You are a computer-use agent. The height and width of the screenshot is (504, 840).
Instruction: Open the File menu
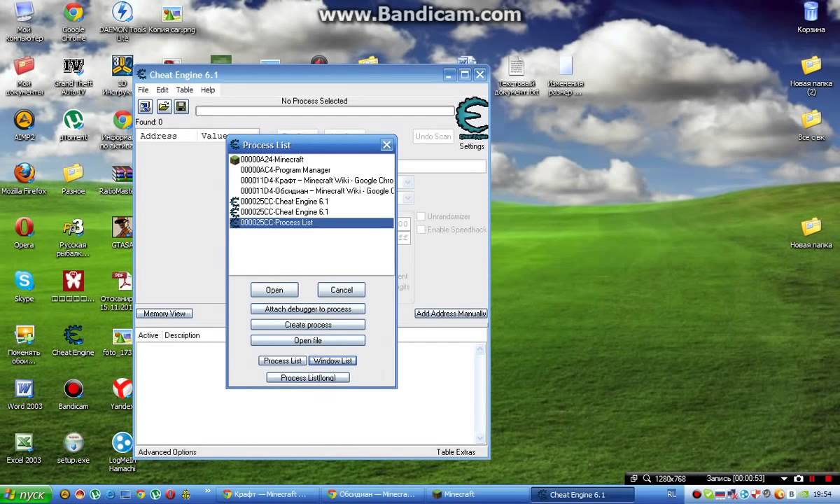pyautogui.click(x=143, y=90)
